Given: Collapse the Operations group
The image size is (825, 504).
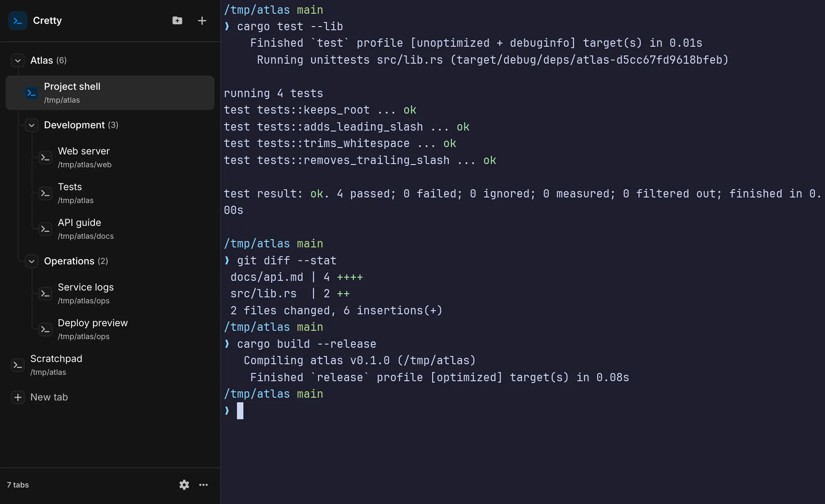Looking at the screenshot, I should click(32, 261).
